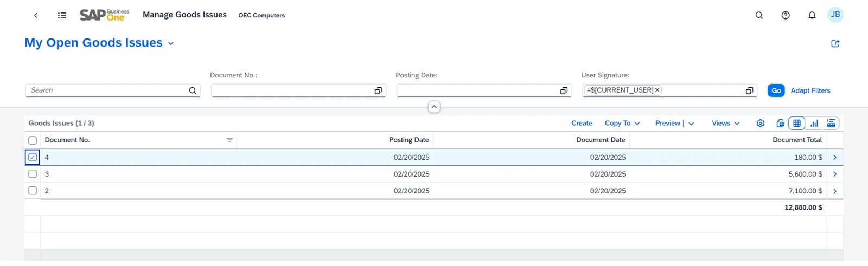
Task: Open the JB user profile avatar
Action: (835, 15)
